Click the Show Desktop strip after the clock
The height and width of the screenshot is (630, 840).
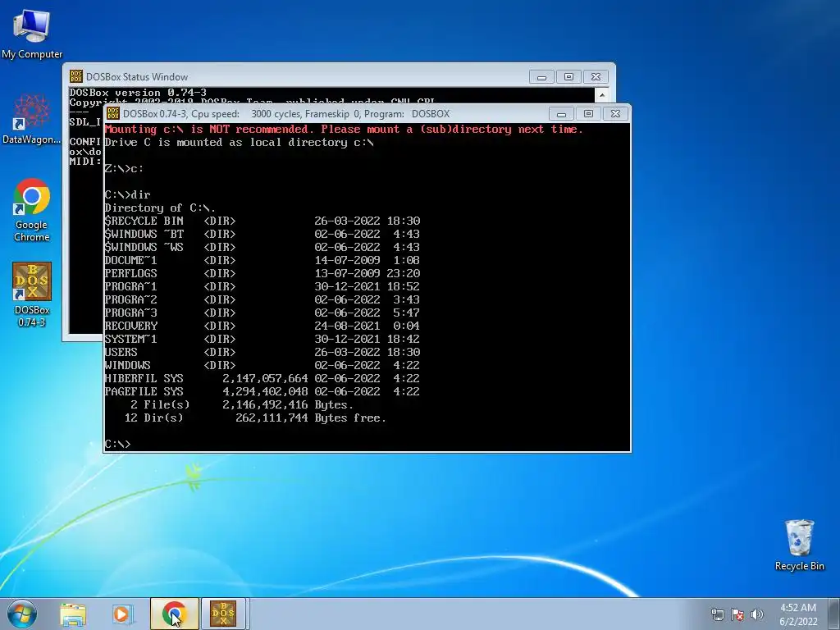834,614
